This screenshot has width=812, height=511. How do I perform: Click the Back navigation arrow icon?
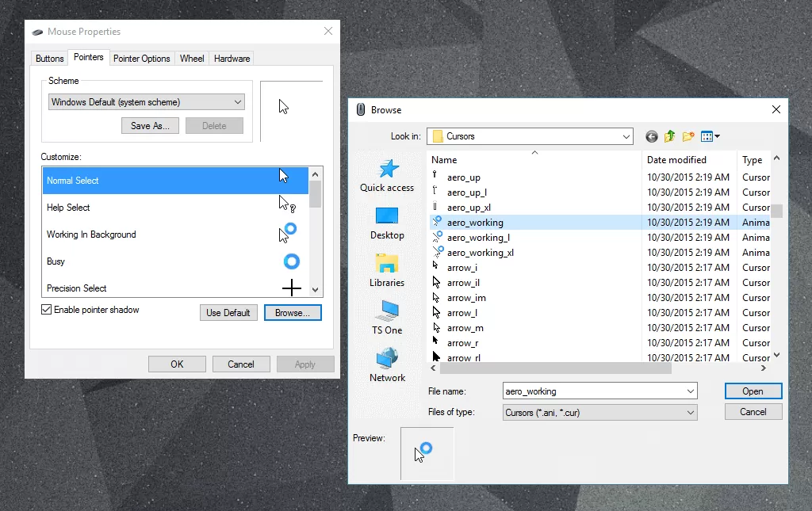652,136
